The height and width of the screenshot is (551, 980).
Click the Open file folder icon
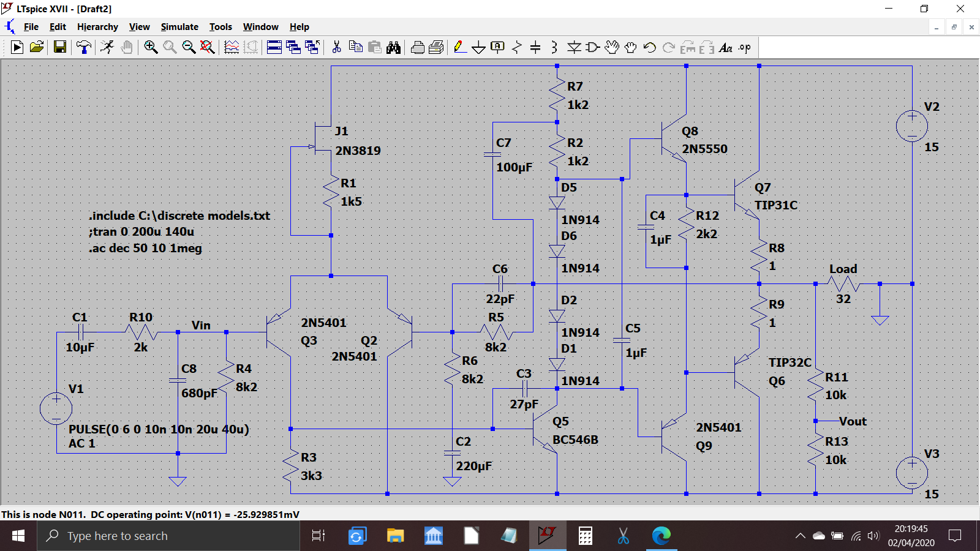pos(37,47)
